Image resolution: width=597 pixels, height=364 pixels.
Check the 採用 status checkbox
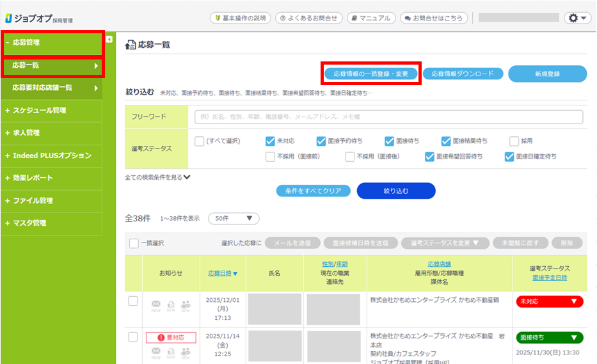point(514,141)
